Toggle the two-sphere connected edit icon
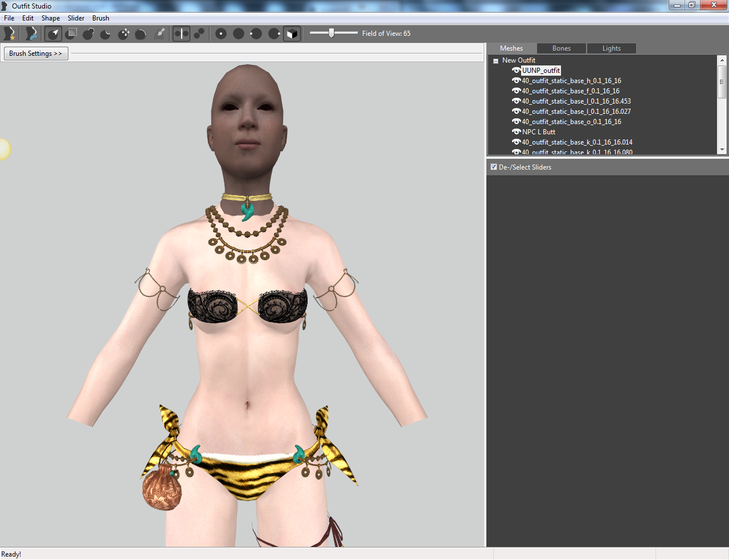This screenshot has height=560, width=729. coord(199,34)
